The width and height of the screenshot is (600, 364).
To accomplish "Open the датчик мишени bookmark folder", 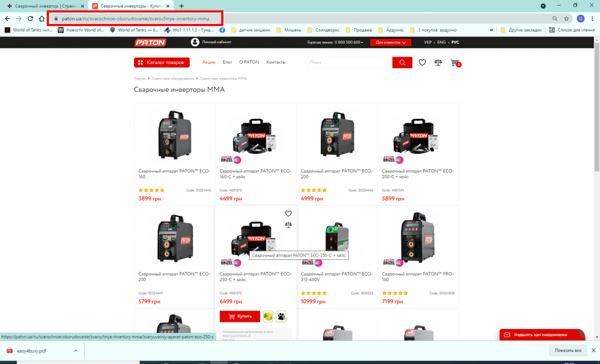I will pos(250,30).
